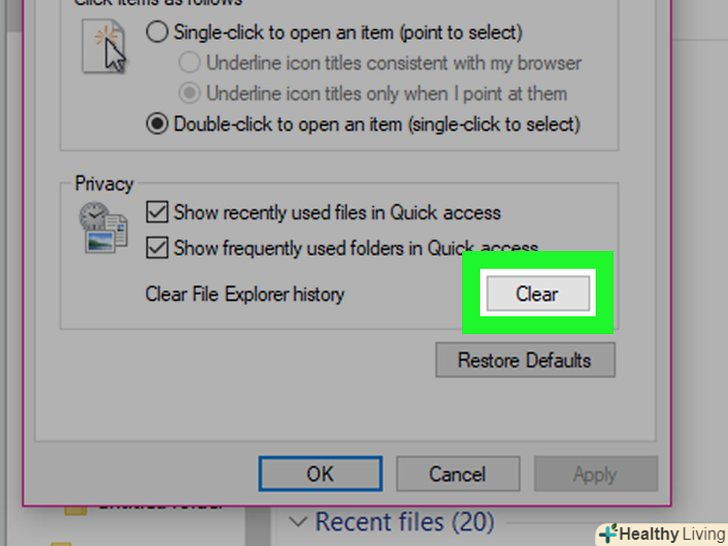Screen dimensions: 728x546
Task: Click the Clear button for File Explorer history
Action: click(538, 293)
